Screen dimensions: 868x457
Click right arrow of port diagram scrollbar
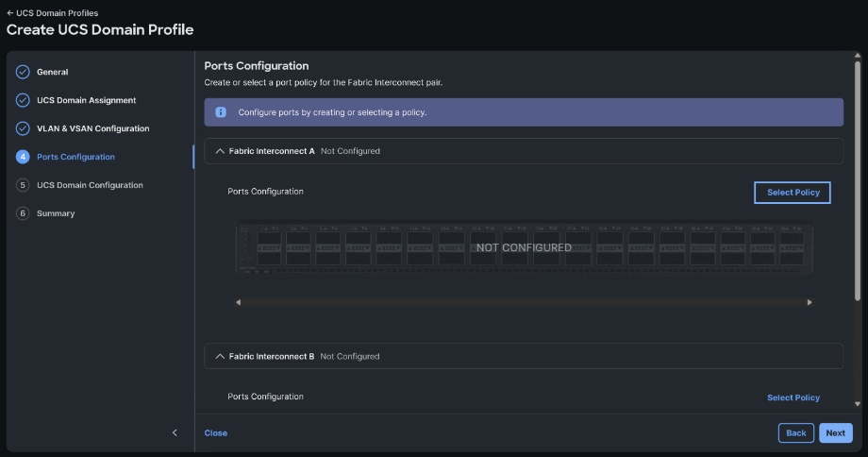click(810, 302)
